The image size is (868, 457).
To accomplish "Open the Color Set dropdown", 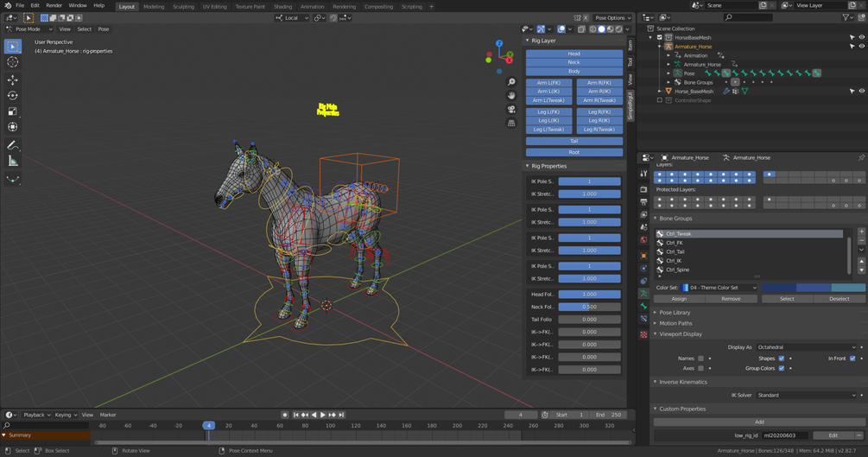I will click(719, 288).
